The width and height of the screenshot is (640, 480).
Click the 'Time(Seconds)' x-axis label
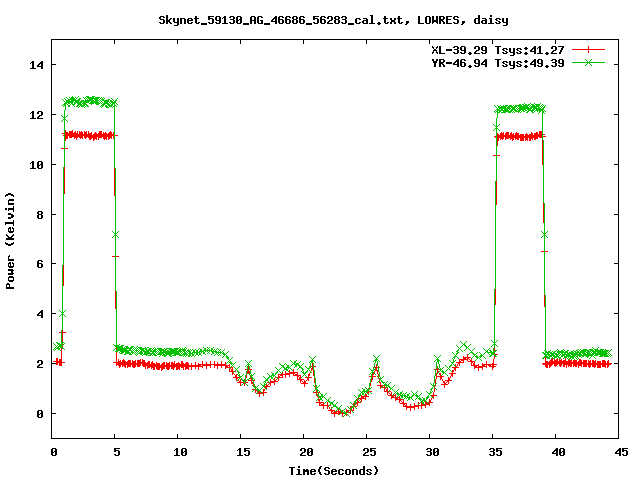333,471
